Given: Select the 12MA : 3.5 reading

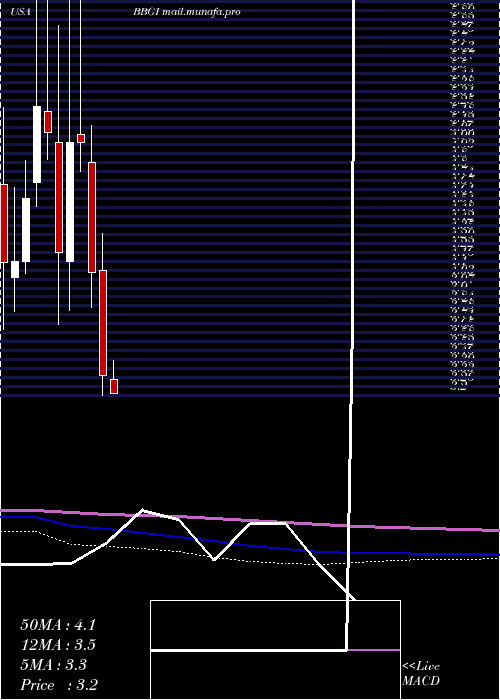Looking at the screenshot, I should (58, 645).
